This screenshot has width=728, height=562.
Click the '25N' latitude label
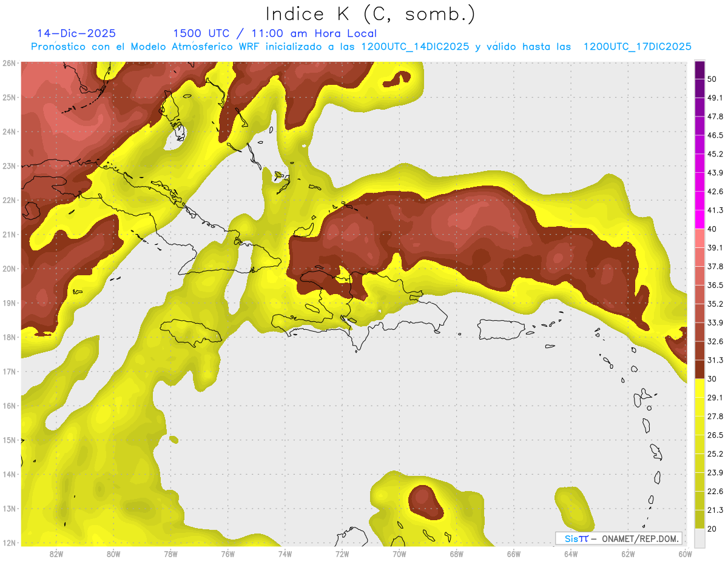click(9, 97)
